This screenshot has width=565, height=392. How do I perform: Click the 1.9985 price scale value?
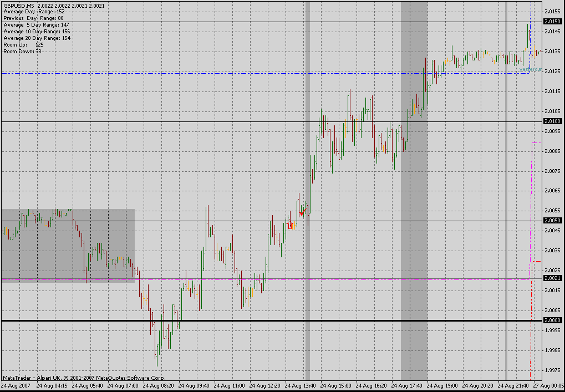[552, 350]
